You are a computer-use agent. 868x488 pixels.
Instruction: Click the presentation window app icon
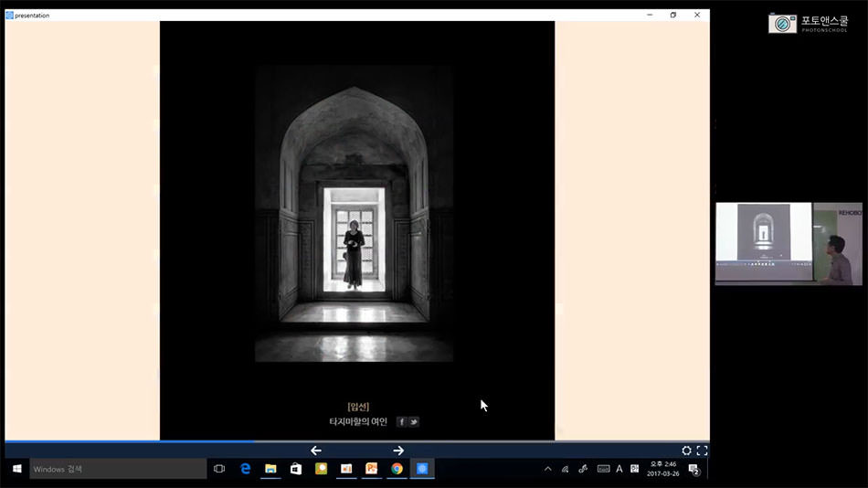click(x=9, y=16)
